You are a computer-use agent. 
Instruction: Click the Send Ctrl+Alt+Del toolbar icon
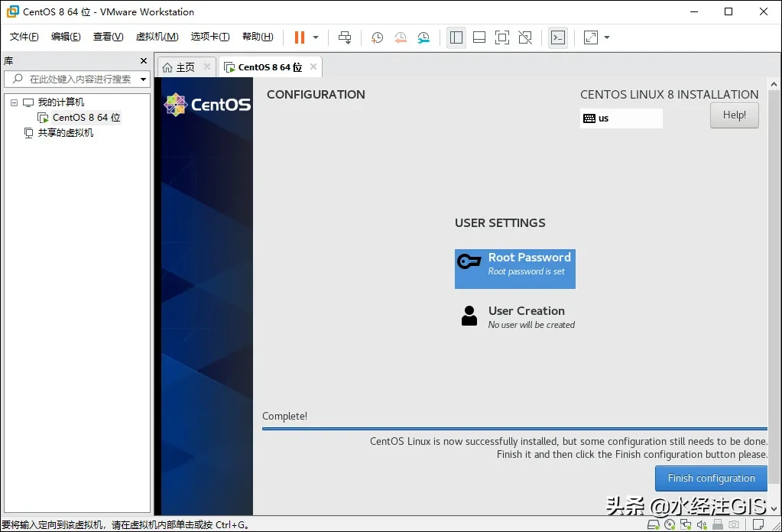[345, 37]
